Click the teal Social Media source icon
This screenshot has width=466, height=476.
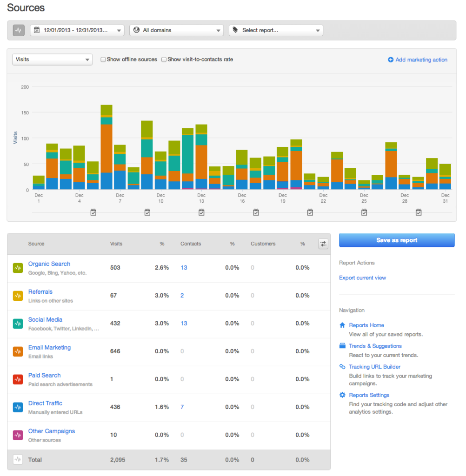point(18,324)
